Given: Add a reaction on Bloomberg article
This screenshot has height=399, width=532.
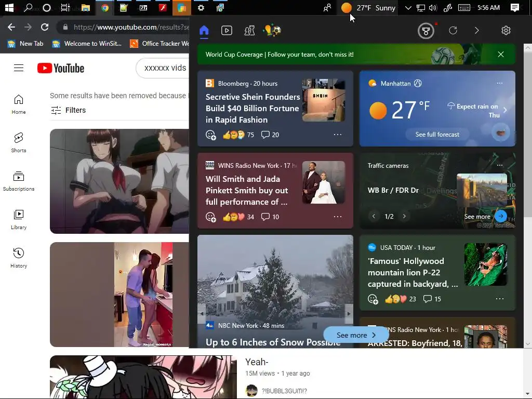Looking at the screenshot, I should pyautogui.click(x=211, y=135).
